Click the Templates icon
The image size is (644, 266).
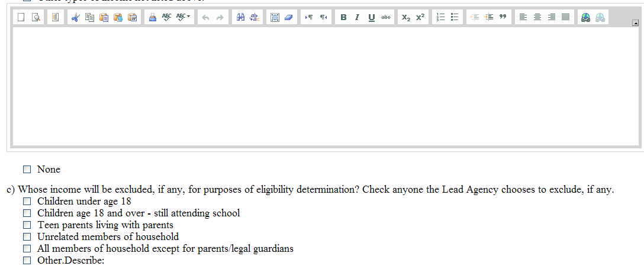tap(56, 17)
